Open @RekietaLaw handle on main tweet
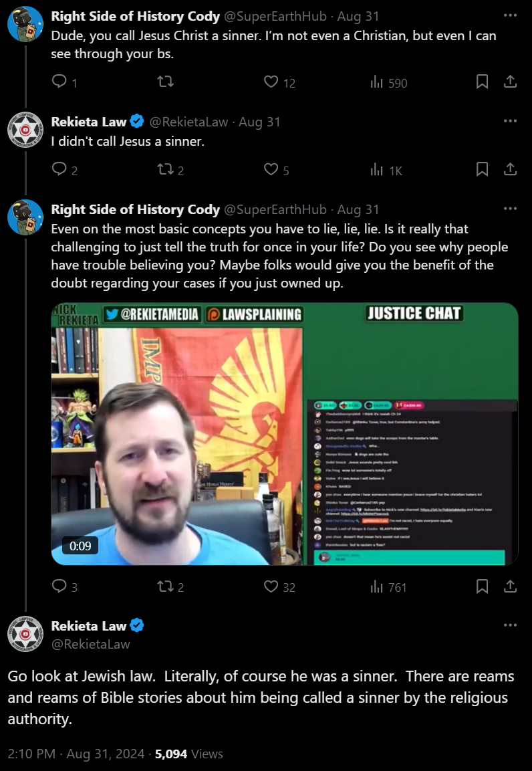This screenshot has width=532, height=771. click(x=90, y=644)
